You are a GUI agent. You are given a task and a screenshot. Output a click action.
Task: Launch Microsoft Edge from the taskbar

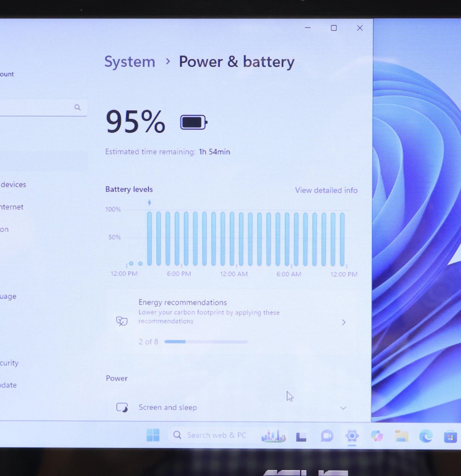[426, 437]
